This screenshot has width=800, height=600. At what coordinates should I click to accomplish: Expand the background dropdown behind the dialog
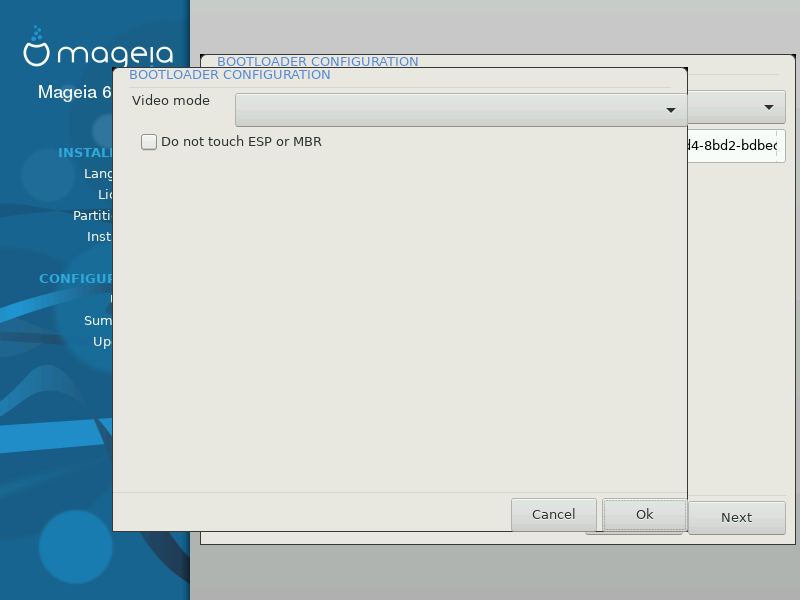pyautogui.click(x=768, y=106)
